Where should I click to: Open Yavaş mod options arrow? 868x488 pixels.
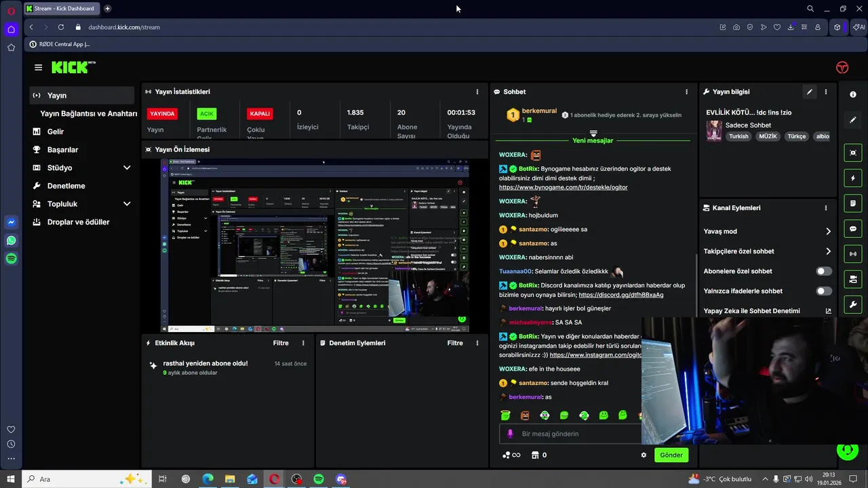click(x=828, y=231)
